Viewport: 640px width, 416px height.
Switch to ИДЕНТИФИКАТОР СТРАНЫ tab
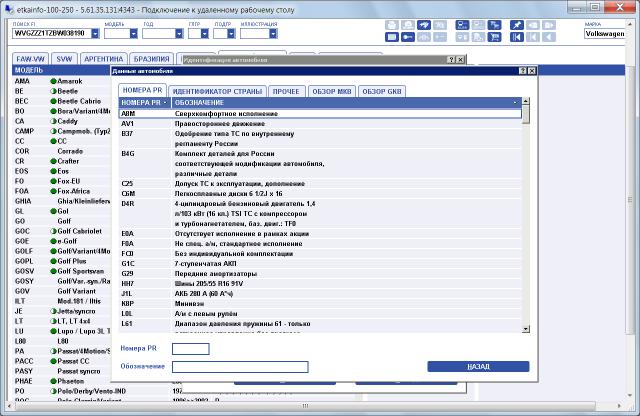(217, 91)
